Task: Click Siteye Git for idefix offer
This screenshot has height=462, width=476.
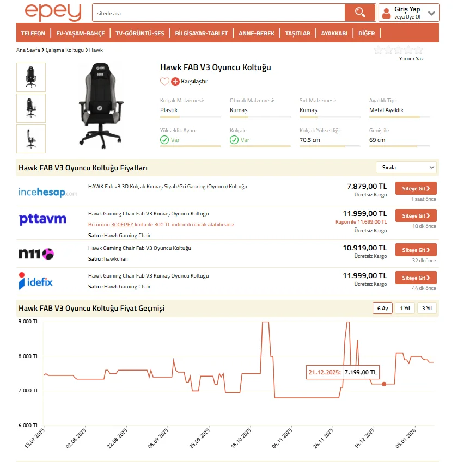Action: (416, 278)
